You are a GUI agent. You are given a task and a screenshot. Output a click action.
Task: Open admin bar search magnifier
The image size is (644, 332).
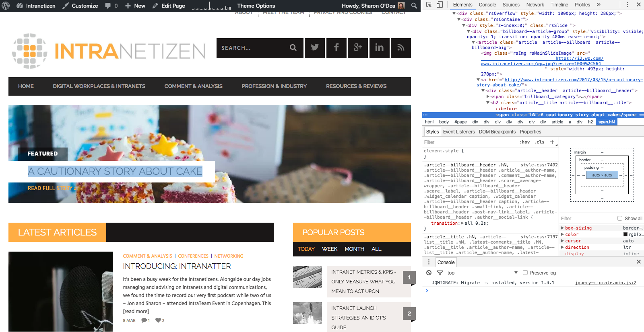pyautogui.click(x=414, y=6)
